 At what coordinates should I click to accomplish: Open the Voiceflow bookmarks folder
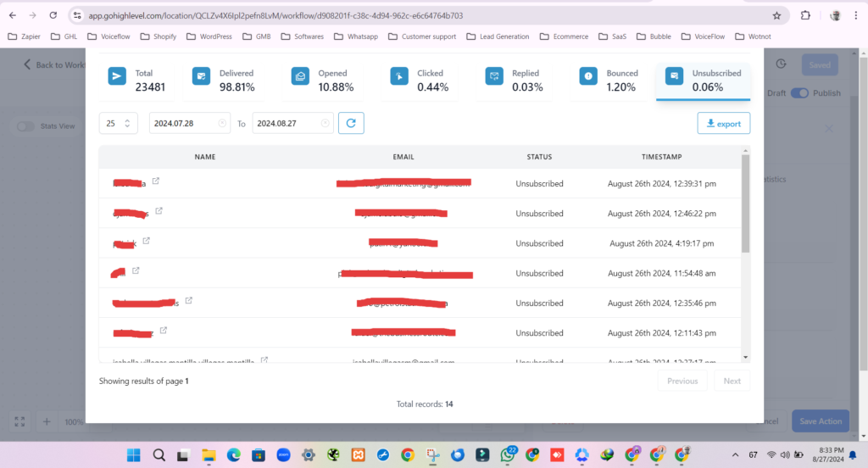[x=108, y=36]
